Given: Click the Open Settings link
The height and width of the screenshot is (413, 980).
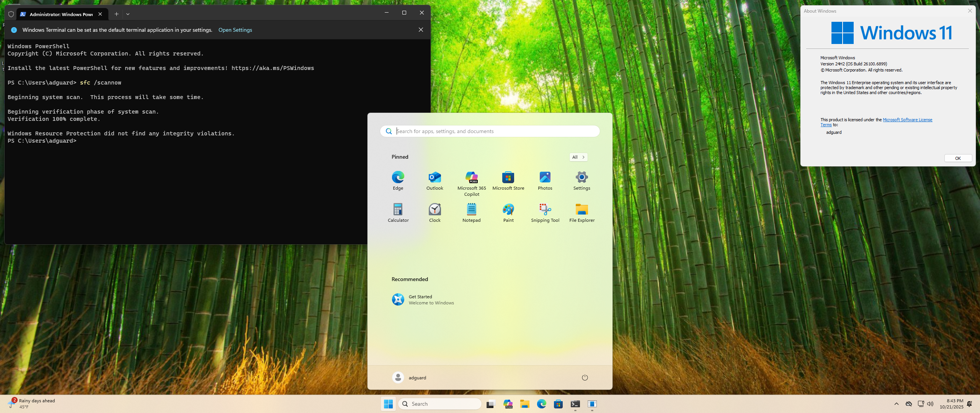Looking at the screenshot, I should pyautogui.click(x=235, y=30).
